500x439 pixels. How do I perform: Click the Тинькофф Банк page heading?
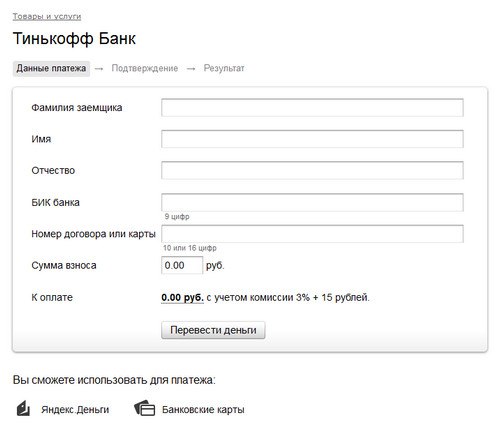click(74, 38)
